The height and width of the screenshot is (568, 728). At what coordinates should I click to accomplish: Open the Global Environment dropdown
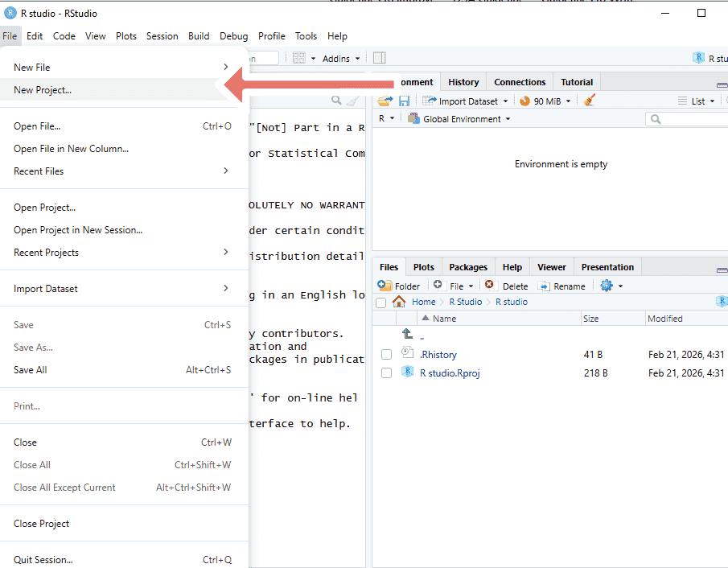(459, 119)
